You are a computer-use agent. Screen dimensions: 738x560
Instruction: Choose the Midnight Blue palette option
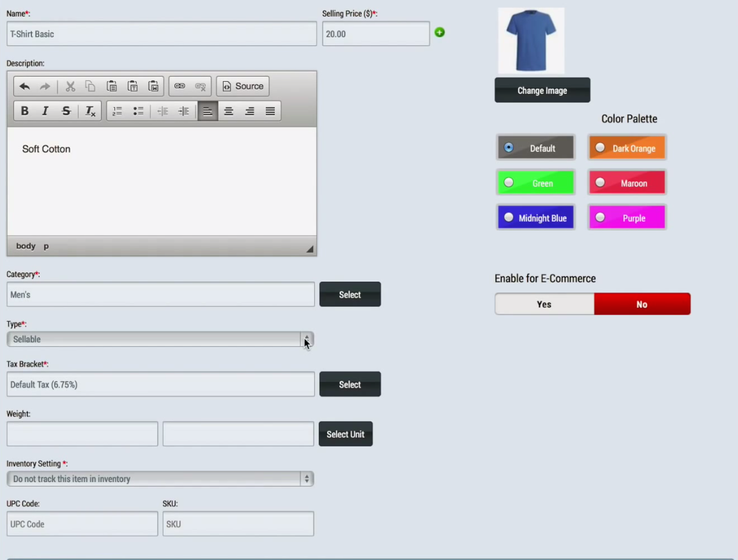pyautogui.click(x=509, y=218)
